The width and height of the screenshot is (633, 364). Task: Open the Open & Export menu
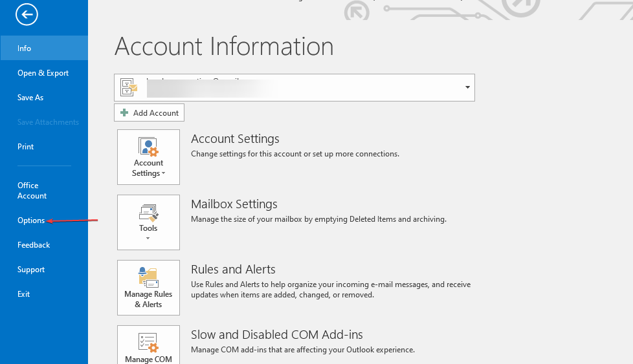pos(43,73)
